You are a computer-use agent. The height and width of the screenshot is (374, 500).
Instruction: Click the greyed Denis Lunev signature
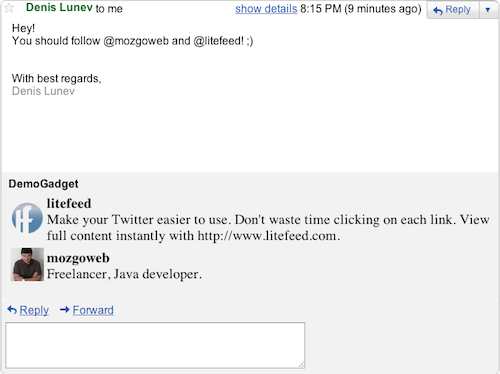43,91
